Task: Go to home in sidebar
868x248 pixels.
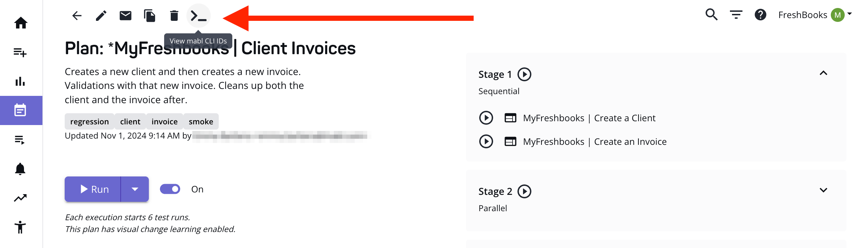Action: (21, 23)
